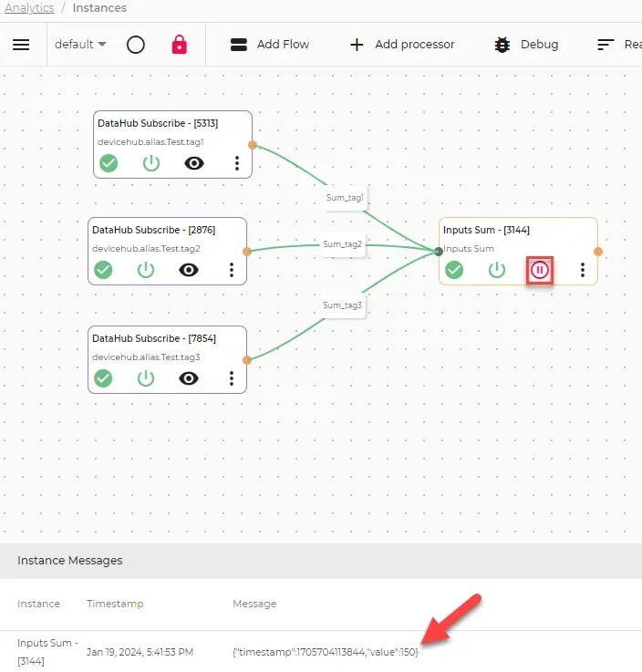Image resolution: width=642 pixels, height=672 pixels.
Task: Click status checkmark on DataHub Subscribe 2876
Action: [103, 270]
